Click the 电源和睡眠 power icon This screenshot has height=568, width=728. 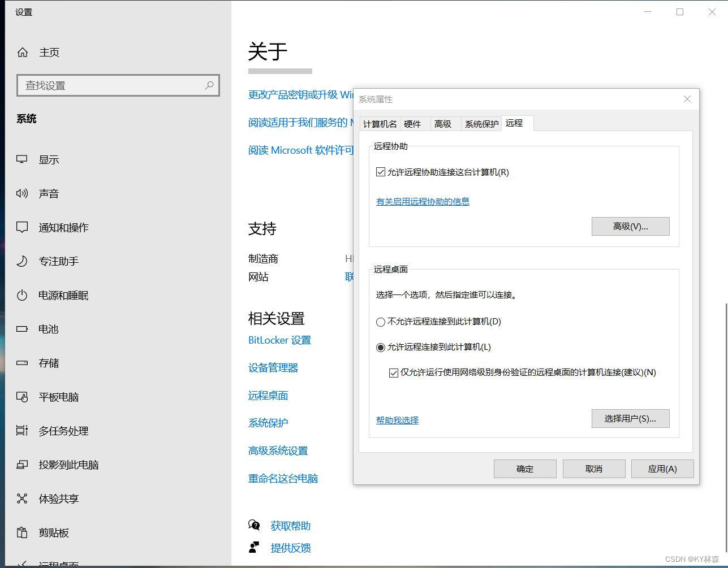[x=22, y=295]
